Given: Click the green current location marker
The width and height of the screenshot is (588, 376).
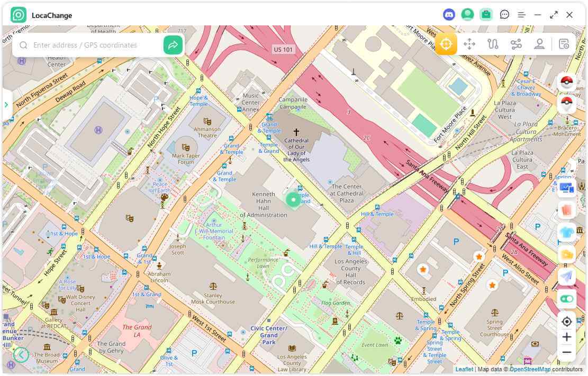Looking at the screenshot, I should (x=293, y=200).
